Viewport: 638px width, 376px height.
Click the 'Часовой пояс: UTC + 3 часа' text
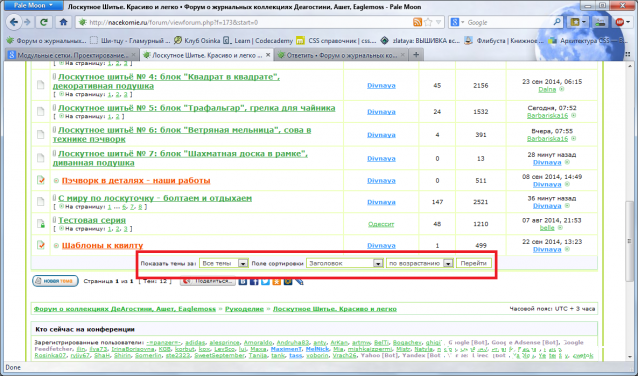[552, 309]
